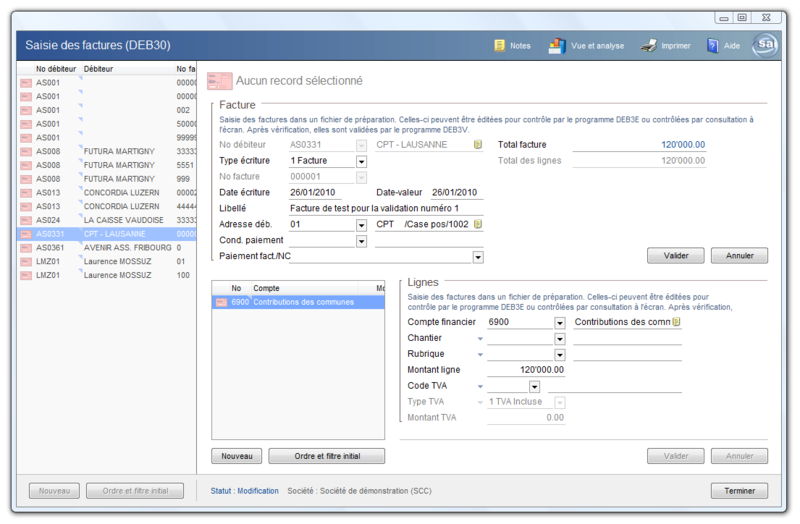Select line 6900 Contributions des communes

pyautogui.click(x=298, y=302)
